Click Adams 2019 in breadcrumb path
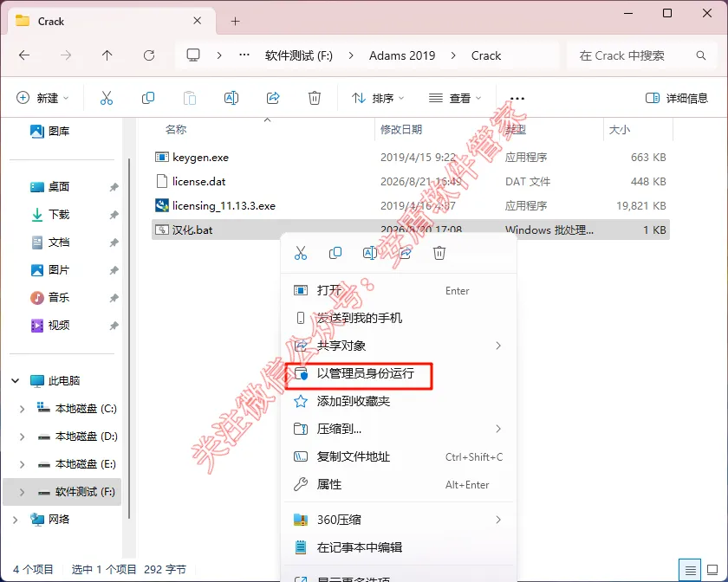Image resolution: width=728 pixels, height=582 pixels. pos(402,55)
